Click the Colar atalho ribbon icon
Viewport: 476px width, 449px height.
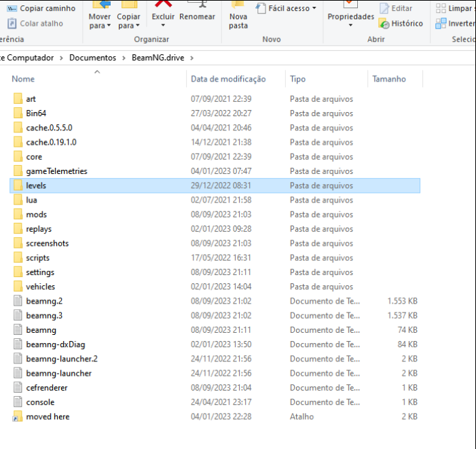(x=12, y=23)
